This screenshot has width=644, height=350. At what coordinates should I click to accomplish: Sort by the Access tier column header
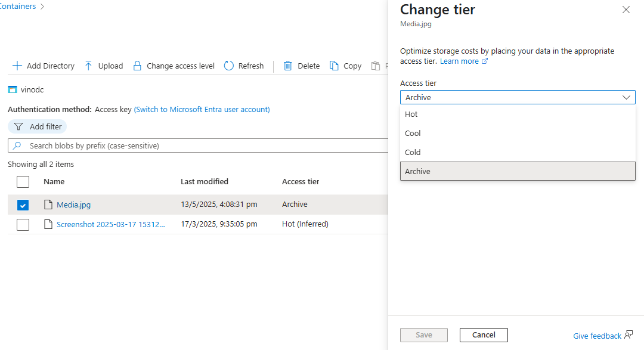click(301, 182)
